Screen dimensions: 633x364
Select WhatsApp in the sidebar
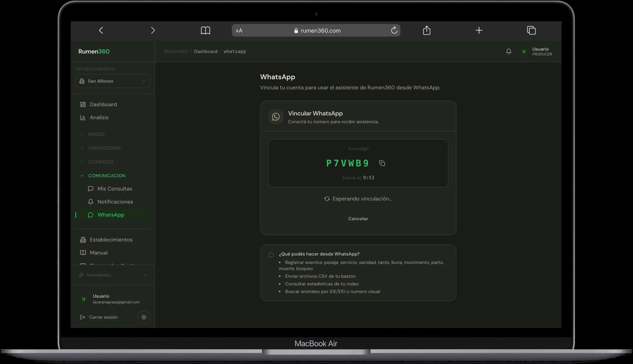tap(113, 215)
